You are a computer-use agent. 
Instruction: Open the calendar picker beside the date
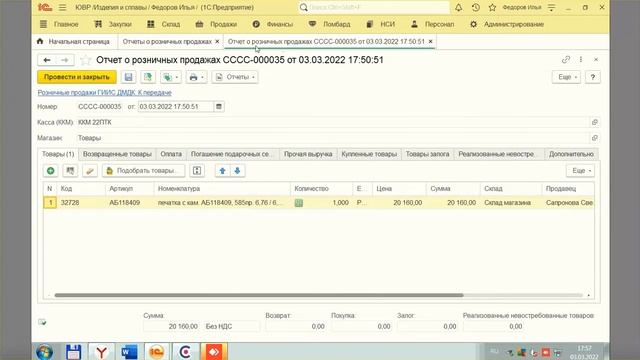click(219, 107)
